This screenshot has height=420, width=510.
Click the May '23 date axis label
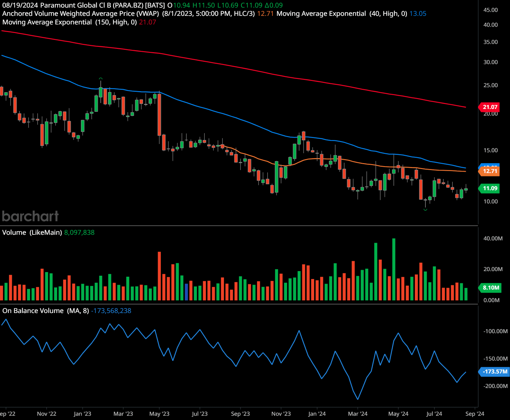click(x=159, y=414)
